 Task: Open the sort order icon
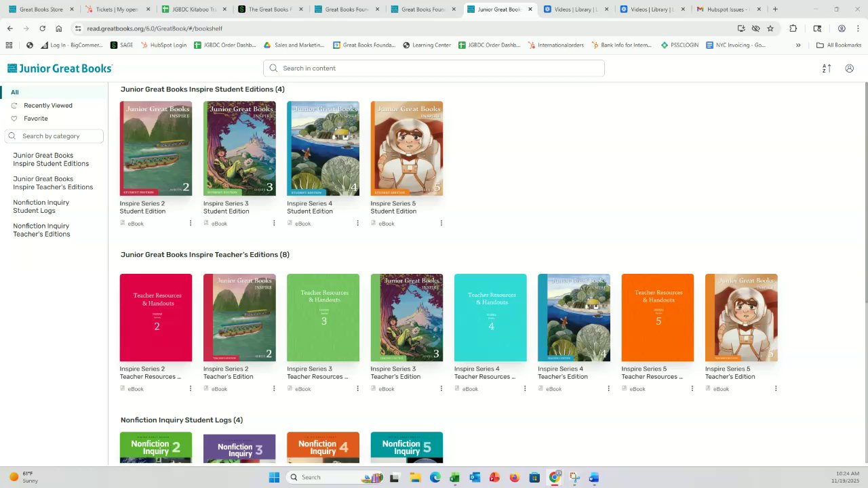tap(827, 68)
